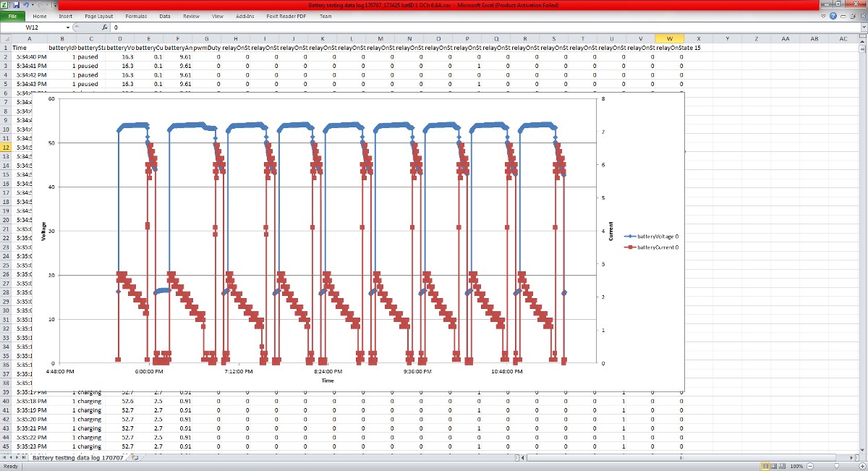This screenshot has height=471, width=868.
Task: Open the Battery testing data log 170707 sheet tab
Action: (x=77, y=458)
